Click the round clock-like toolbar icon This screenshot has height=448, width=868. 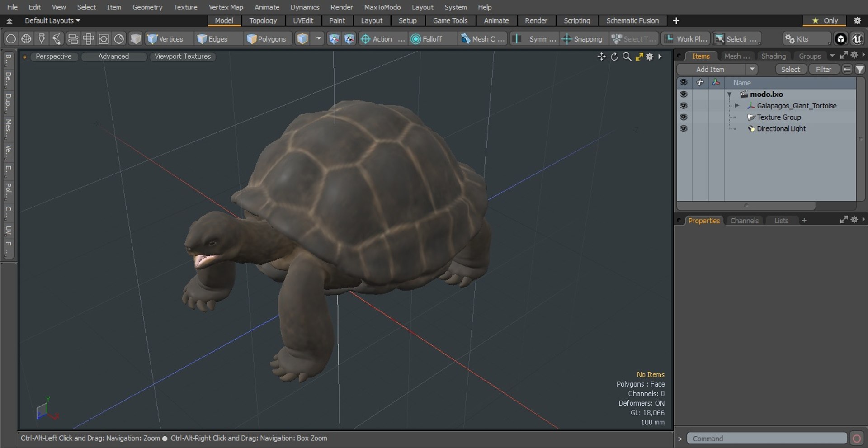[x=119, y=39]
